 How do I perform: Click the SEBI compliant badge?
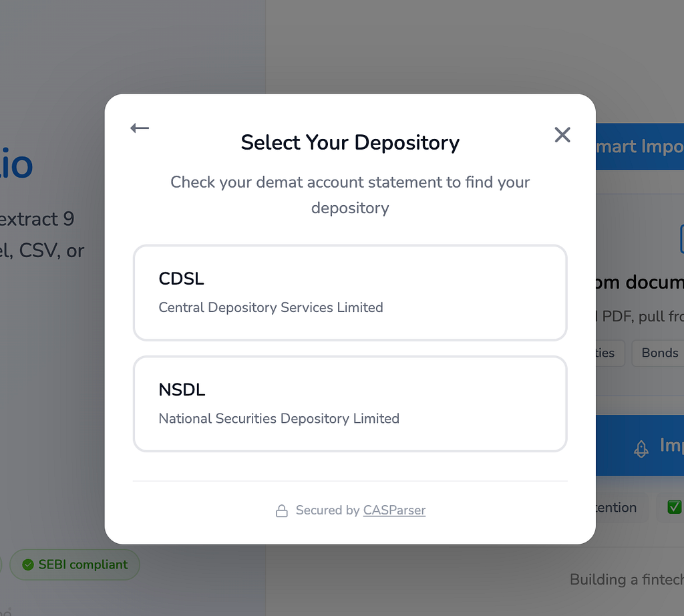(75, 565)
